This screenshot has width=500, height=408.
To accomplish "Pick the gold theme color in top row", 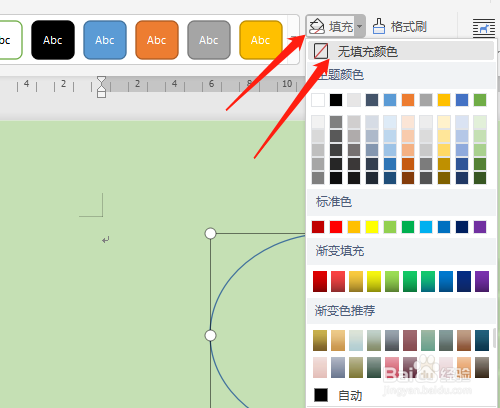I will pos(444,100).
